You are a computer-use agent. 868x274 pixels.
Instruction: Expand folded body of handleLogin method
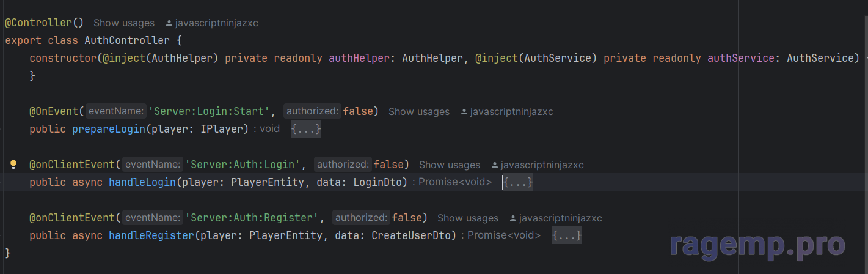(518, 182)
